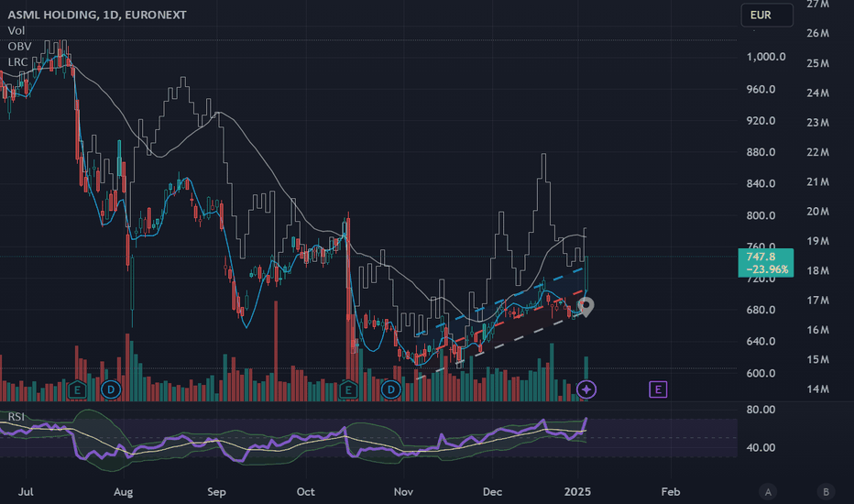Click the Nov label on the time axis
The height and width of the screenshot is (504, 854).
(403, 491)
